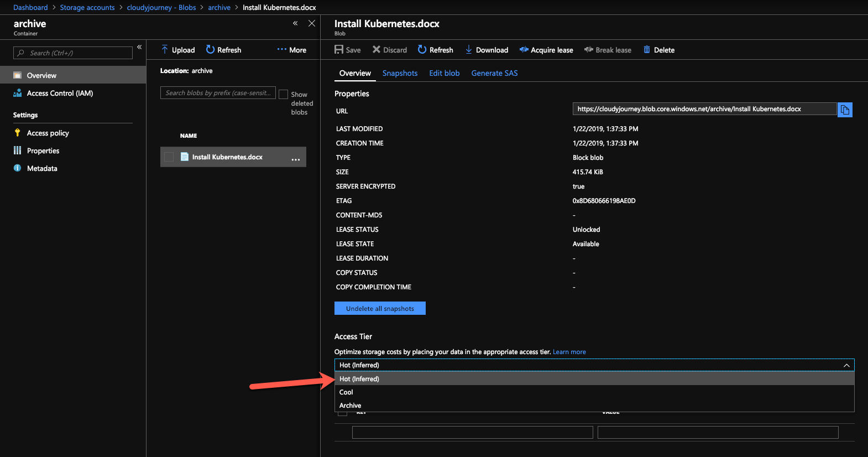This screenshot has width=868, height=457.
Task: Refresh the archive container blob list
Action: [224, 50]
